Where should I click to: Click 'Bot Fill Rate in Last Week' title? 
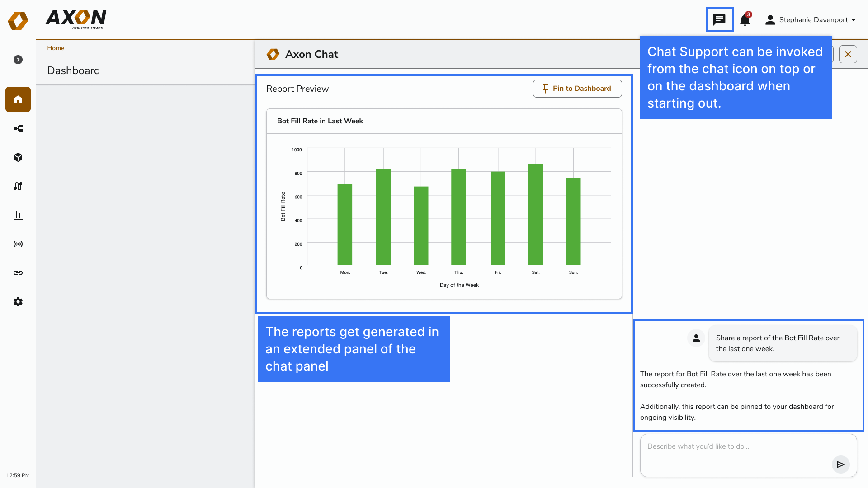[x=320, y=121]
